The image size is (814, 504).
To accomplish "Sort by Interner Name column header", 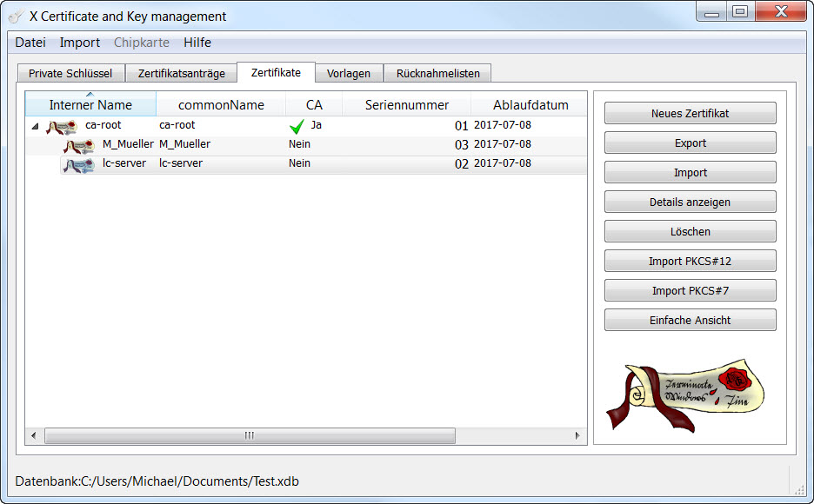I will point(90,105).
